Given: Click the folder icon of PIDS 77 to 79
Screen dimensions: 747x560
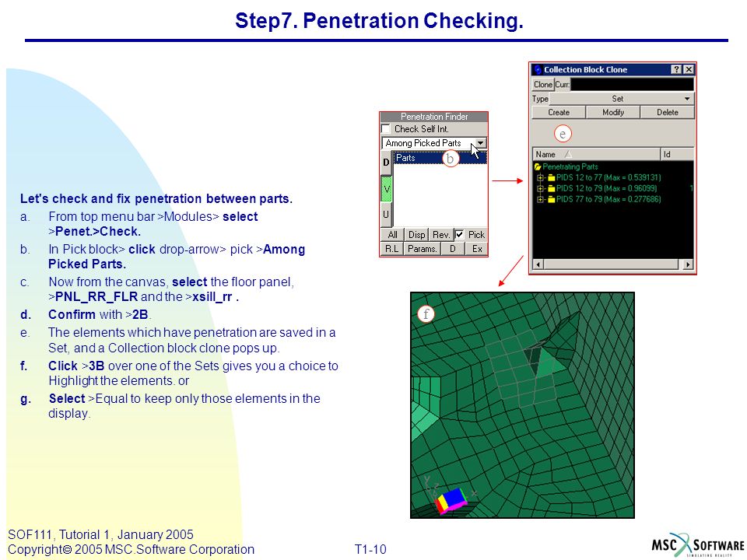Looking at the screenshot, I should tap(552, 200).
